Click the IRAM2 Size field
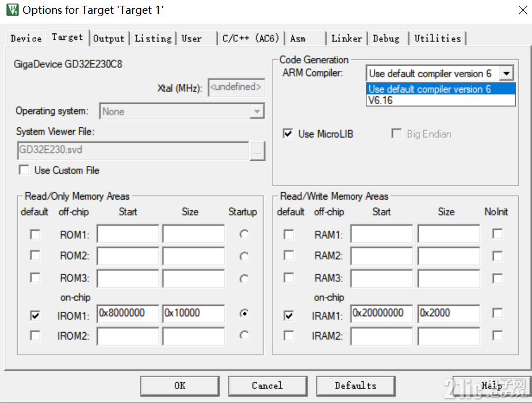The height and width of the screenshot is (403, 532). click(449, 336)
